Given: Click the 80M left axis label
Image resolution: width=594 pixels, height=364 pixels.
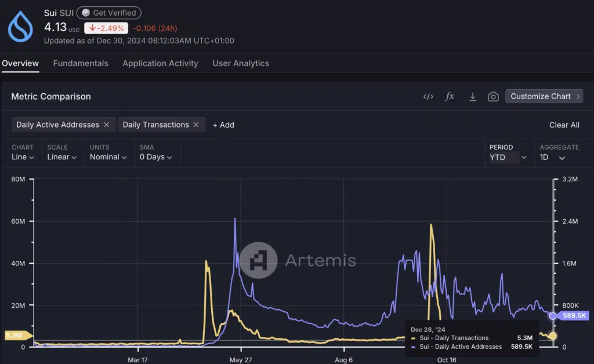Looking at the screenshot, I should pyautogui.click(x=18, y=179).
